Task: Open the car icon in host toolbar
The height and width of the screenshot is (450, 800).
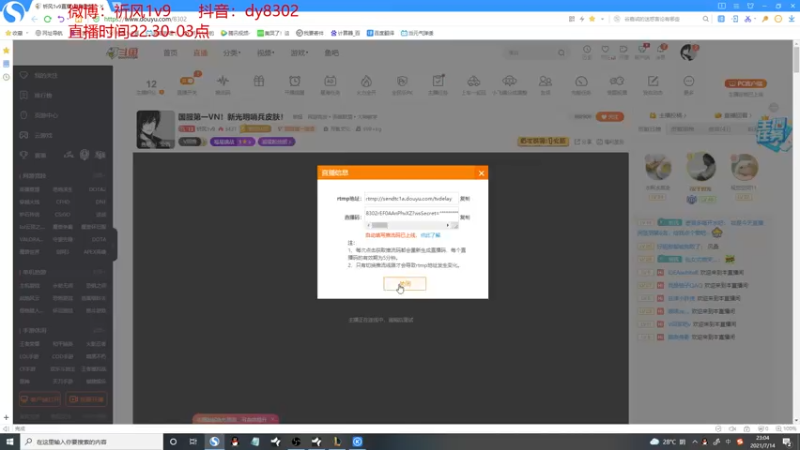Action: coord(473,81)
